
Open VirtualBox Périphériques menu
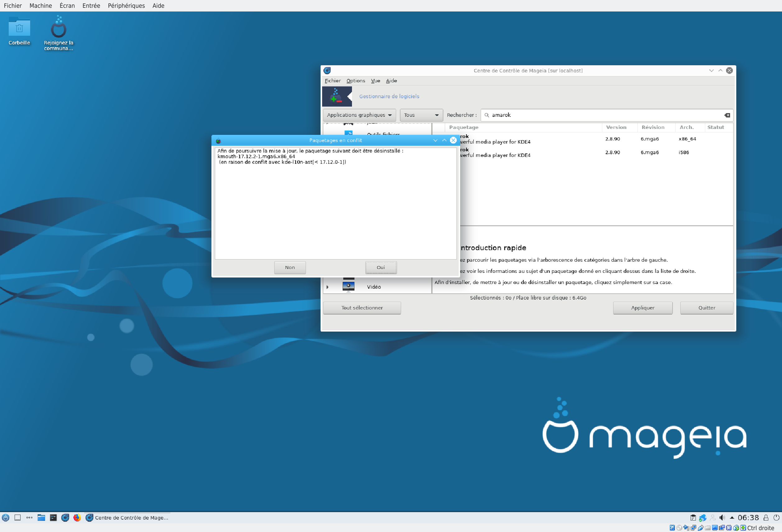tap(126, 6)
